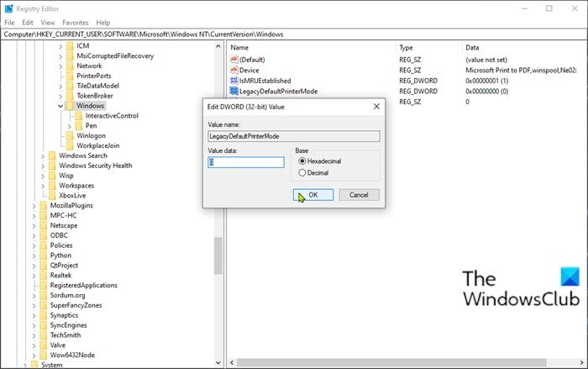Select the LegacyDefaultPrinterMode DWORD icon

tap(234, 91)
